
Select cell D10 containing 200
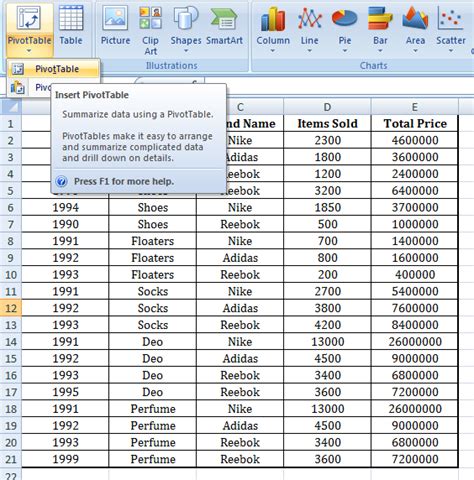(327, 275)
